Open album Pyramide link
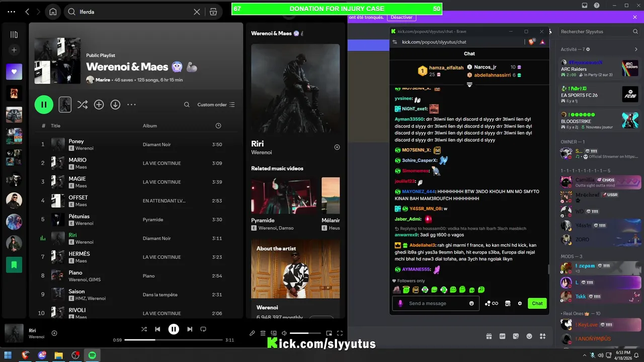The width and height of the screenshot is (644, 362). pos(153,220)
